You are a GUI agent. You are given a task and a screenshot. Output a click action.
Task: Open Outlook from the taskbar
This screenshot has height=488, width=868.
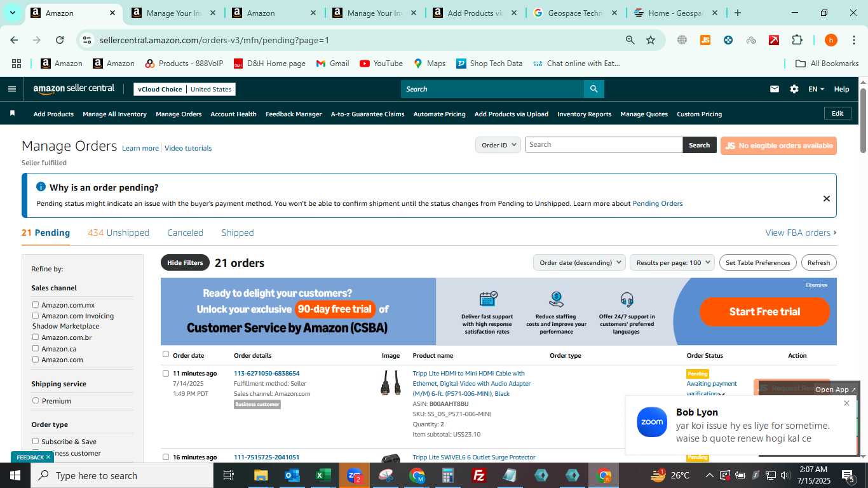point(292,475)
